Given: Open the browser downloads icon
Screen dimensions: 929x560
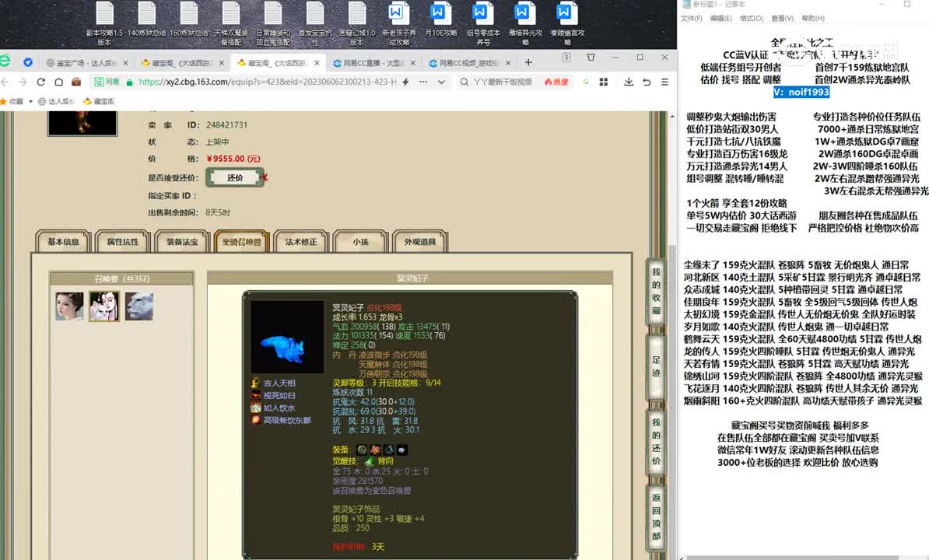Looking at the screenshot, I should tap(629, 82).
